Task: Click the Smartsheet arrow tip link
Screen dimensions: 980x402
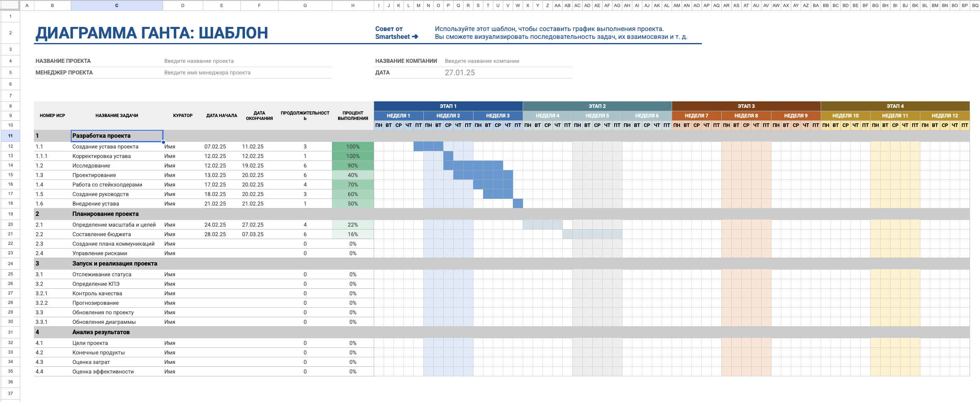Action: pos(396,33)
